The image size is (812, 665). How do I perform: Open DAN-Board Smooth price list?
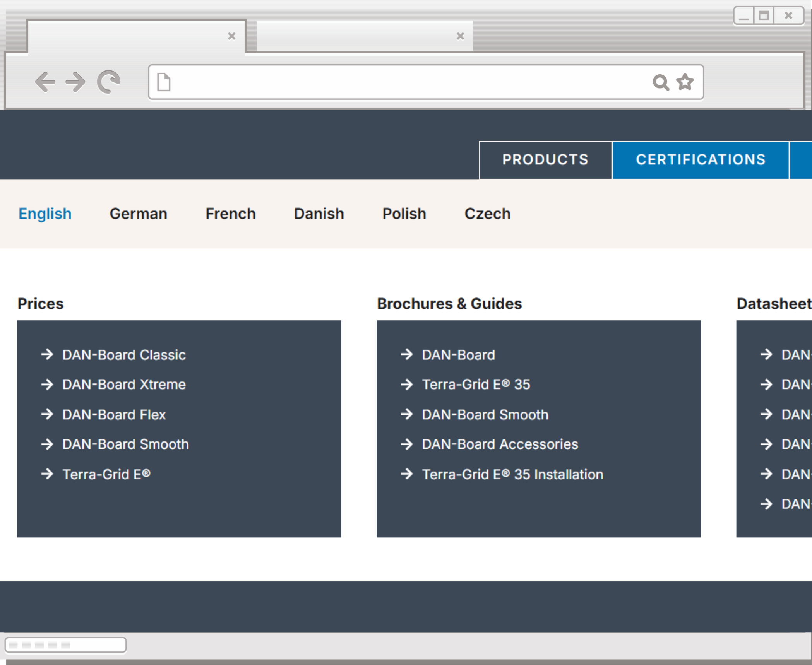coord(125,444)
